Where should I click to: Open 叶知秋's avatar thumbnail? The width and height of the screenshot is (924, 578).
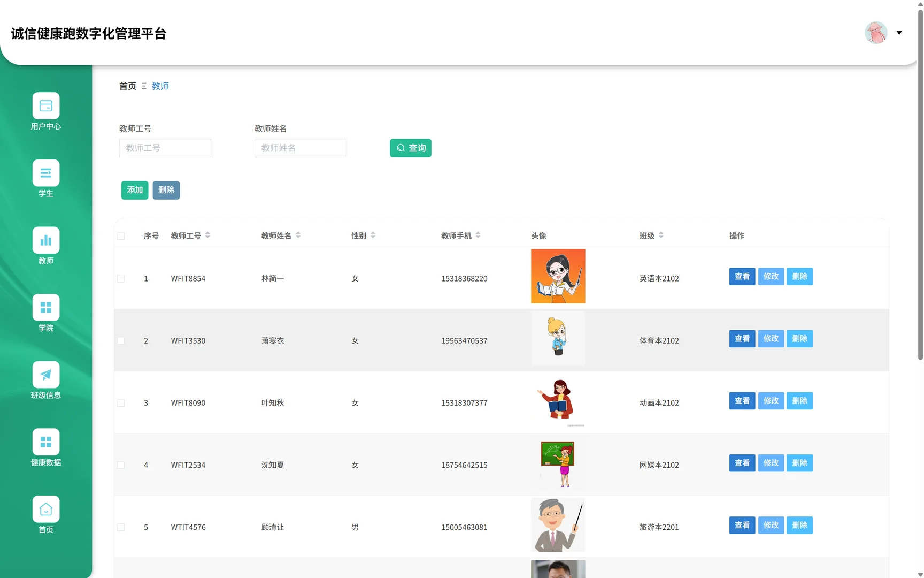click(x=558, y=400)
